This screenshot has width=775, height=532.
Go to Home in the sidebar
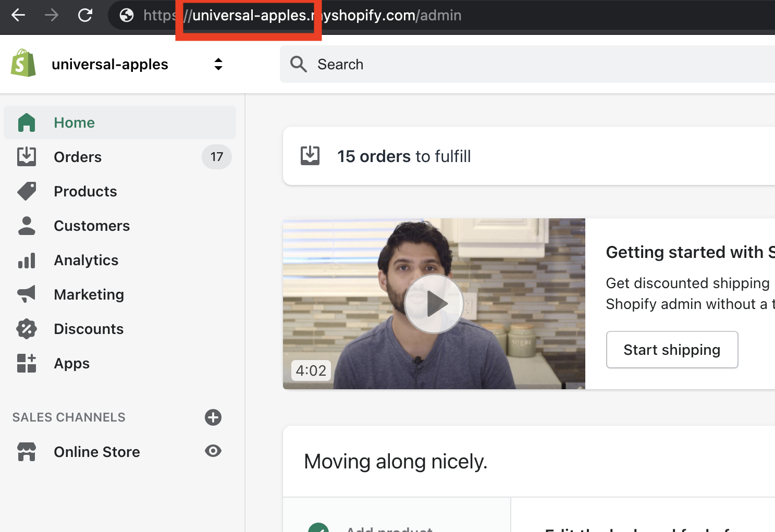[74, 122]
